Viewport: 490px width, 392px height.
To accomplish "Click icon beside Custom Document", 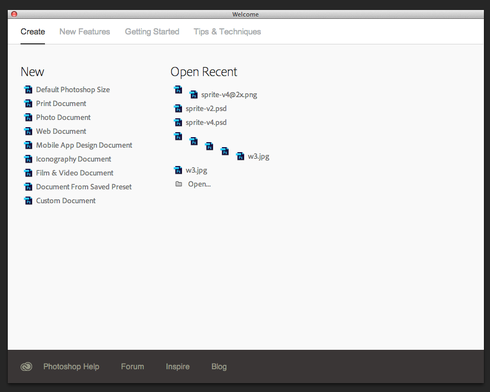I will point(28,201).
